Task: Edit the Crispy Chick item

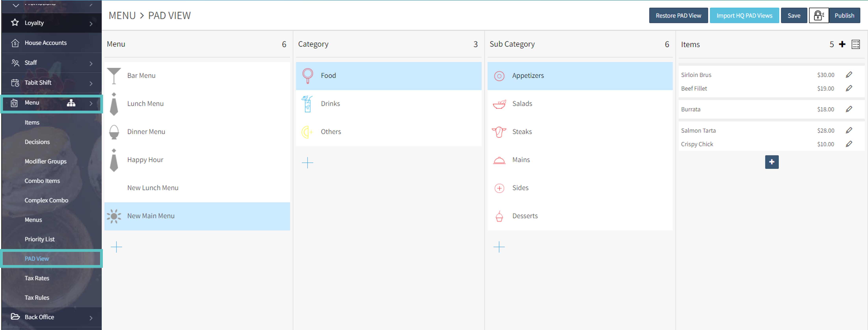Action: coord(849,144)
